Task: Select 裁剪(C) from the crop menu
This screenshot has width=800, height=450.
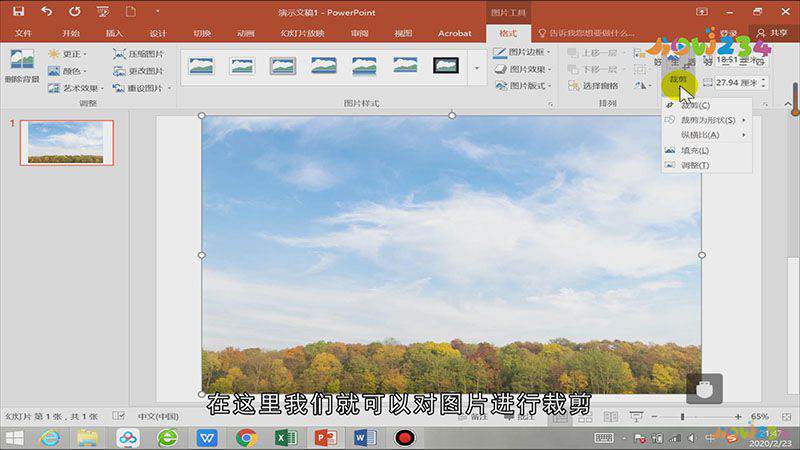Action: pos(707,105)
